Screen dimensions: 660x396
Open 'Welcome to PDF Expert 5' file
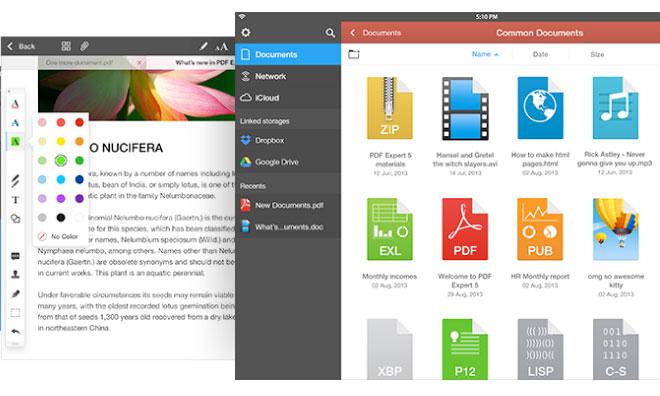coord(465,229)
